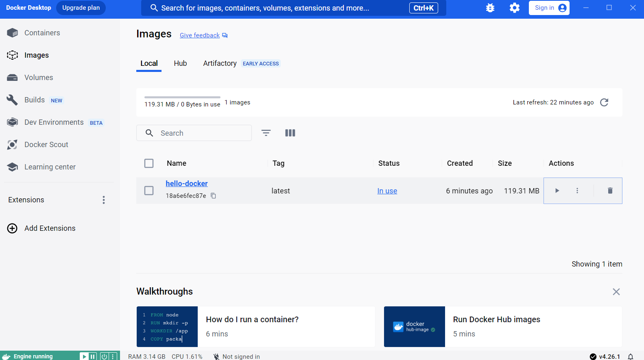Open the Containers section icon
The image size is (644, 360).
(13, 33)
